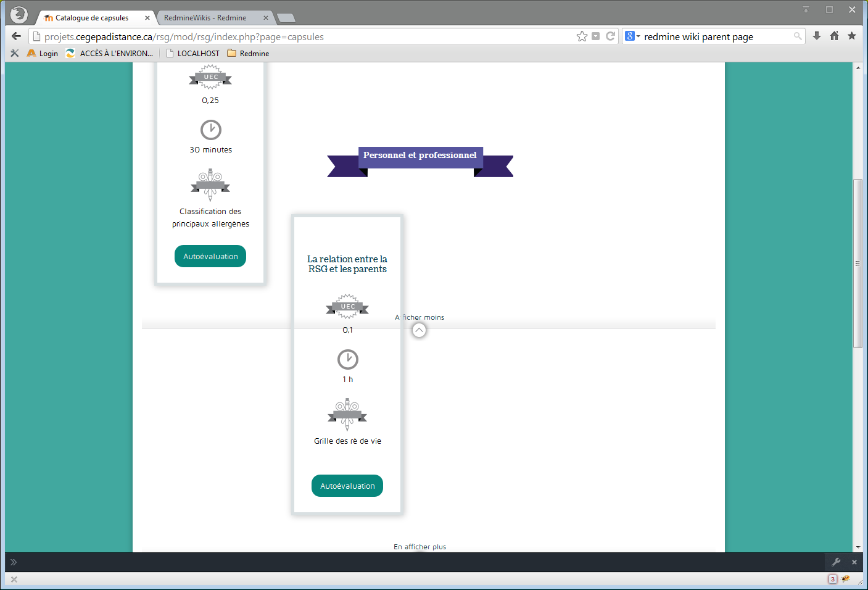Open the downloads arrow icon
Viewport: 868px width, 590px height.
point(817,36)
